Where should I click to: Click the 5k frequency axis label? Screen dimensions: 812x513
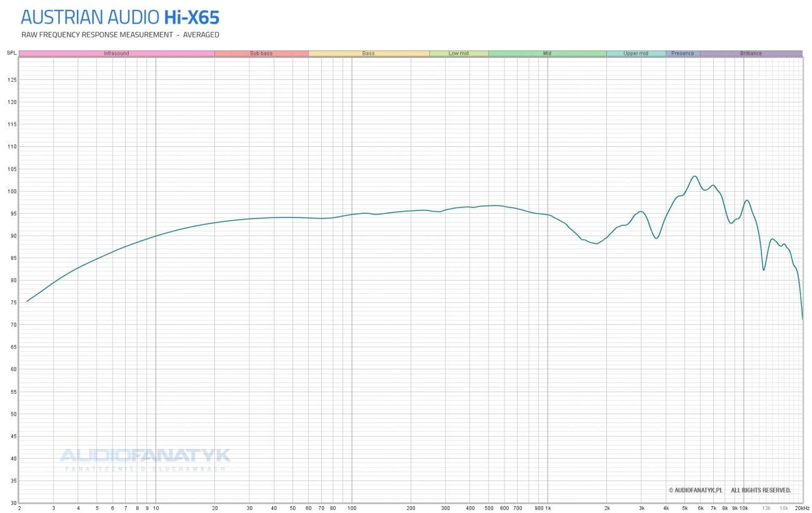coord(685,509)
